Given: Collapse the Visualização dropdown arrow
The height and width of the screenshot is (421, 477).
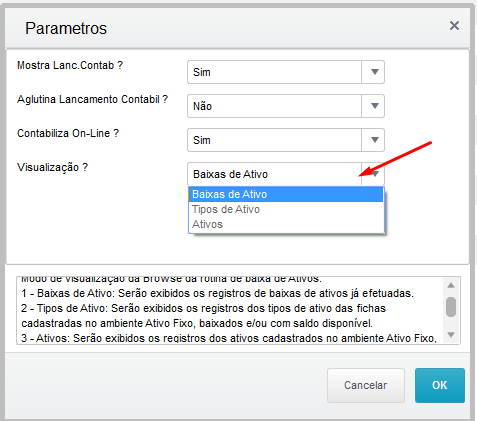Looking at the screenshot, I should (374, 174).
